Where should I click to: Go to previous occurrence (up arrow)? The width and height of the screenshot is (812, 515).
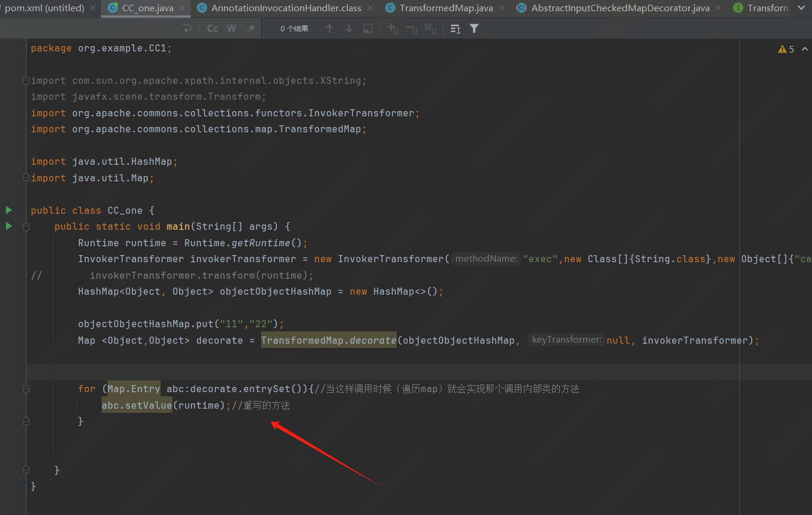pyautogui.click(x=330, y=28)
